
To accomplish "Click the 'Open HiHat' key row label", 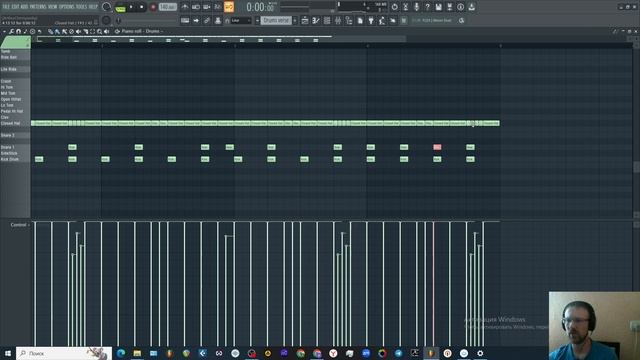I will pyautogui.click(x=15, y=99).
